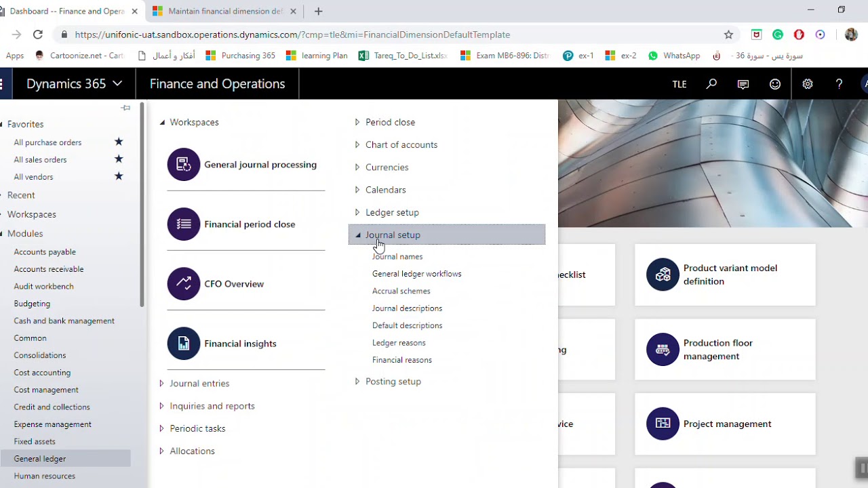Unfavorite All vendors star
868x488 pixels.
pos(119,176)
